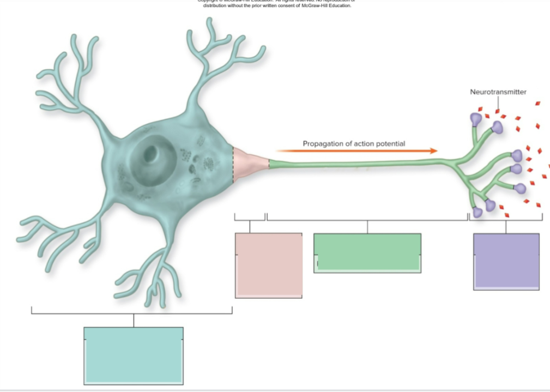Click the McGraw-Hill Education consent notice line
This screenshot has width=550, height=392.
pyautogui.click(x=277, y=5)
